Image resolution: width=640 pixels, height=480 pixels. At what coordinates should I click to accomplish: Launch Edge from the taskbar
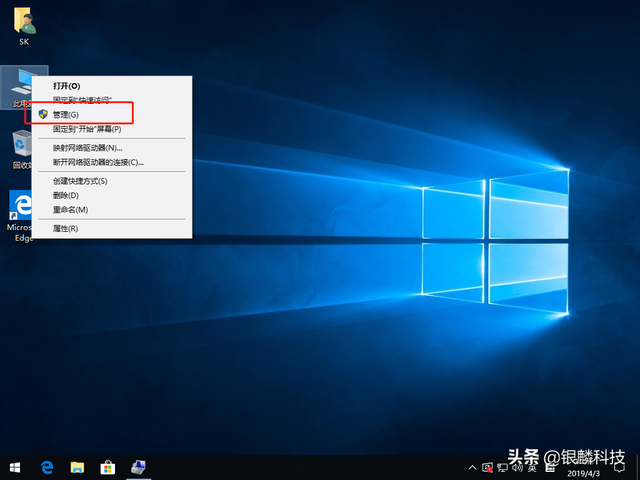click(47, 467)
